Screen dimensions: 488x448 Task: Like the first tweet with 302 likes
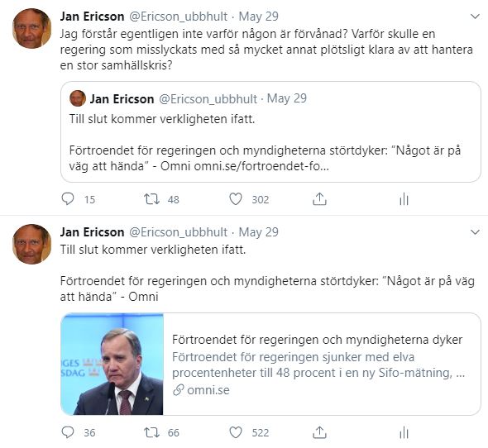pos(236,199)
